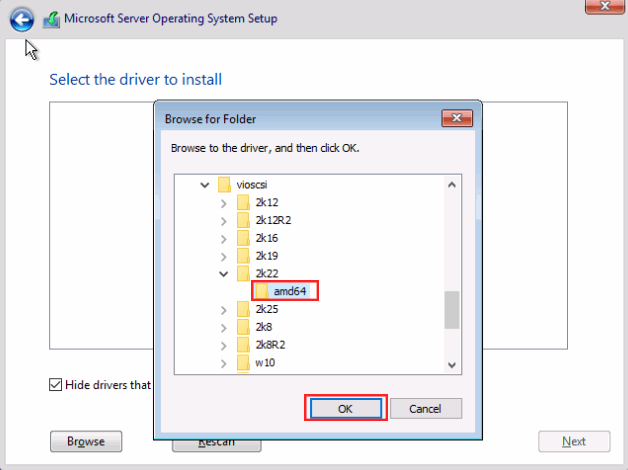Select the 2k19 folder icon
The width and height of the screenshot is (628, 470).
coord(243,256)
